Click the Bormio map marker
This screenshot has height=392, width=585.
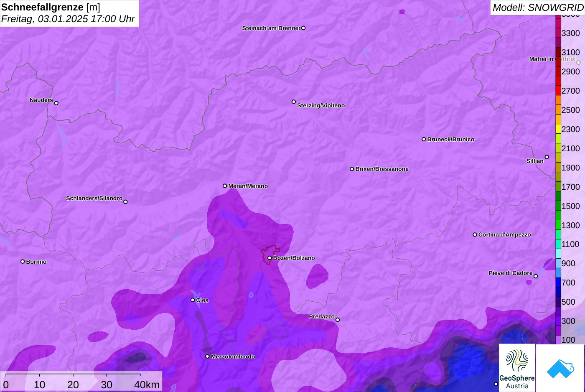tap(23, 262)
